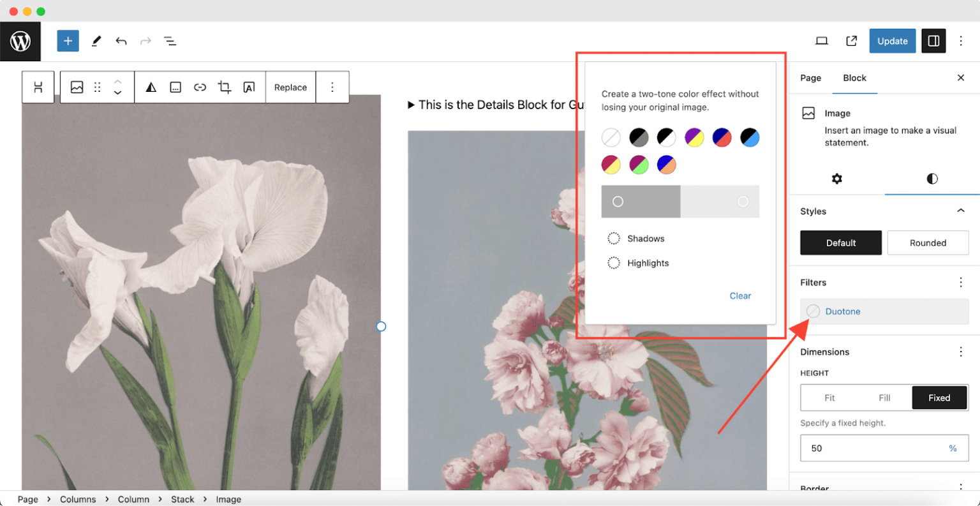
Task: Select the purple-yellow duotone swatch
Action: (x=694, y=137)
